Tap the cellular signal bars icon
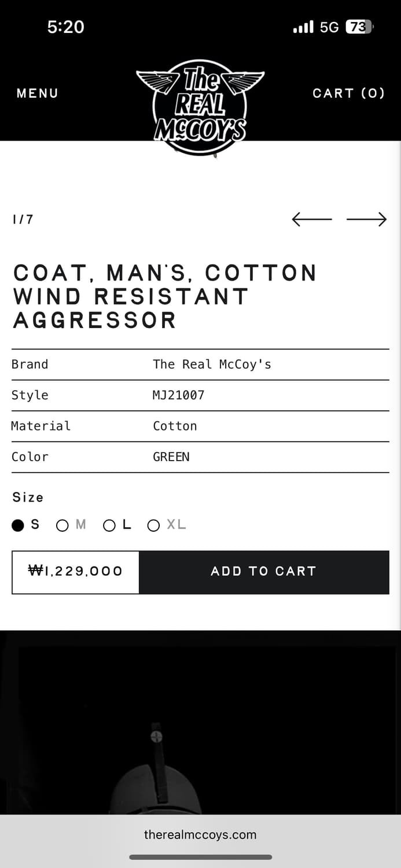The width and height of the screenshot is (401, 868). click(303, 27)
